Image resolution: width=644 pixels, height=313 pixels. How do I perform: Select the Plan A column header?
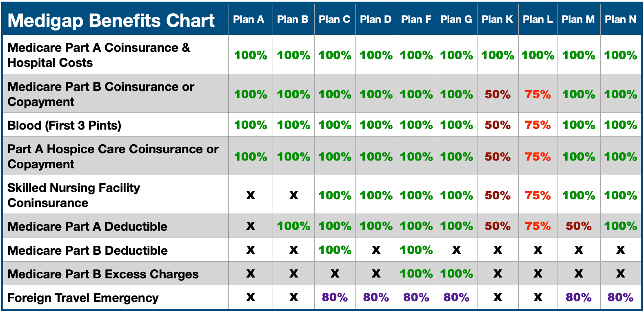pos(249,19)
